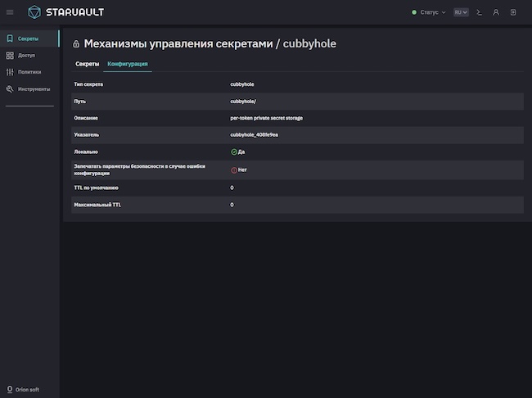The height and width of the screenshot is (398, 532).
Task: Click the green check icon next to Да
Action: tap(234, 152)
